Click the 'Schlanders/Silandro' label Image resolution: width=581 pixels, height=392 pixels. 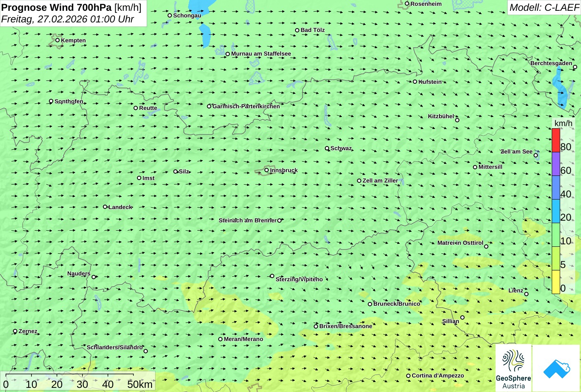(115, 347)
